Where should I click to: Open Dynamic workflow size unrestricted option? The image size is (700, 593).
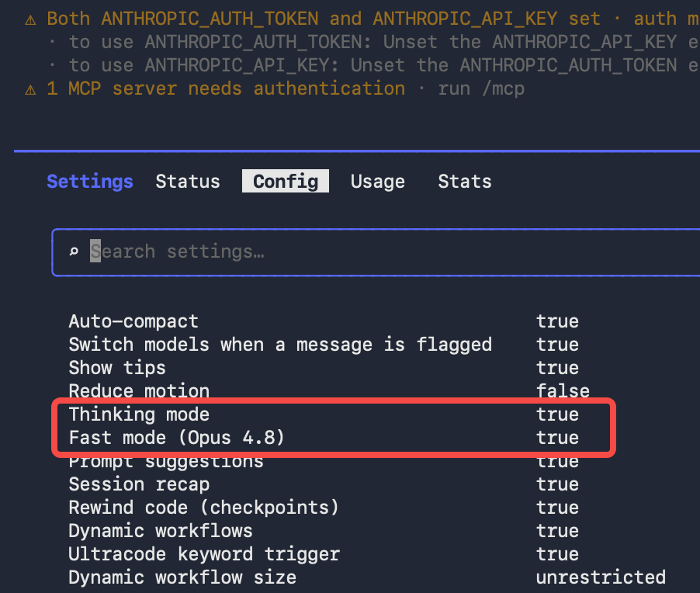point(601,577)
